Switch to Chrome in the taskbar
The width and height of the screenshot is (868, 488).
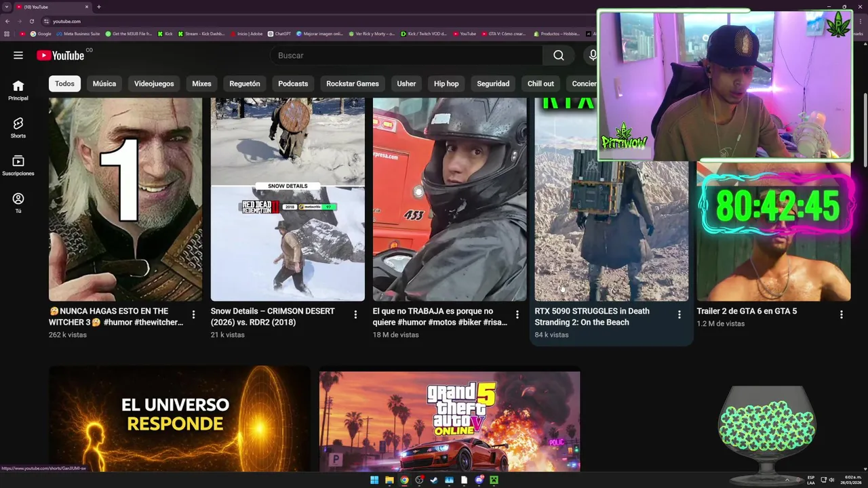click(404, 480)
